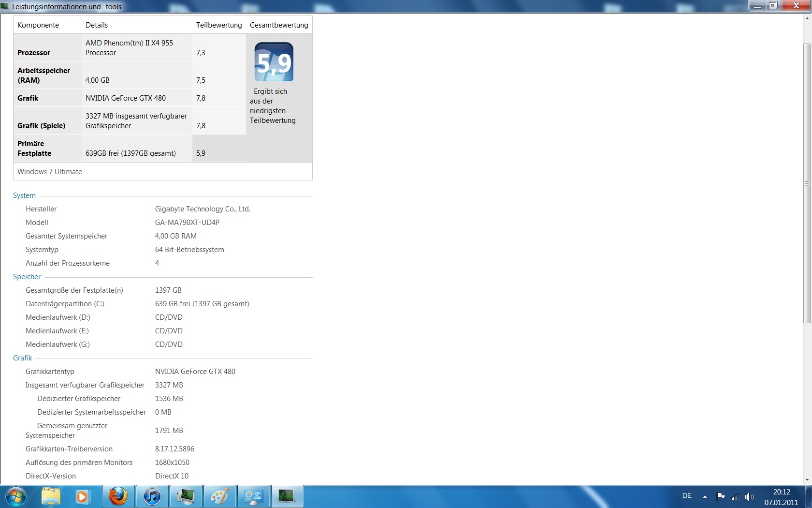Click the Medienlaufwerk (E:) label
The image size is (812, 508).
pos(57,331)
